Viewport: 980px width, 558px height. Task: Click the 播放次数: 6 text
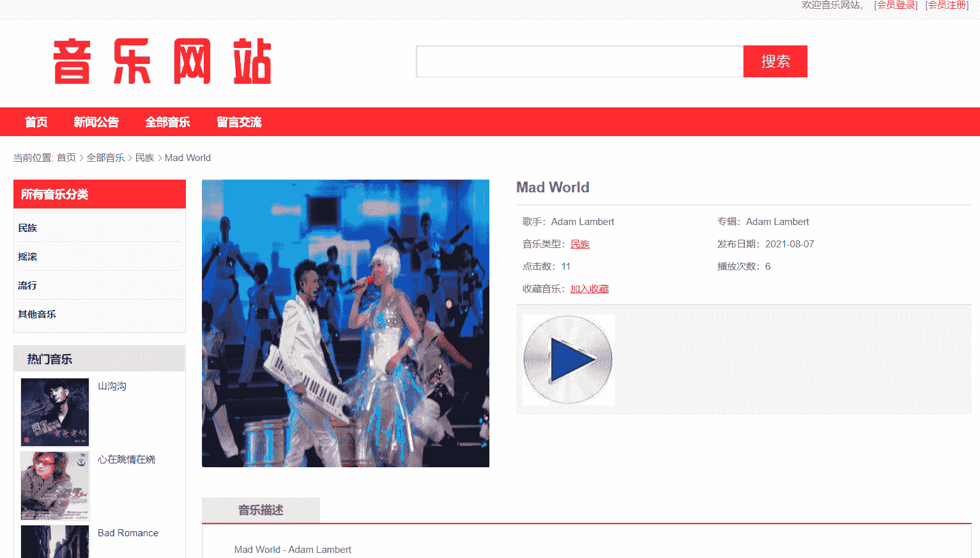click(x=744, y=267)
